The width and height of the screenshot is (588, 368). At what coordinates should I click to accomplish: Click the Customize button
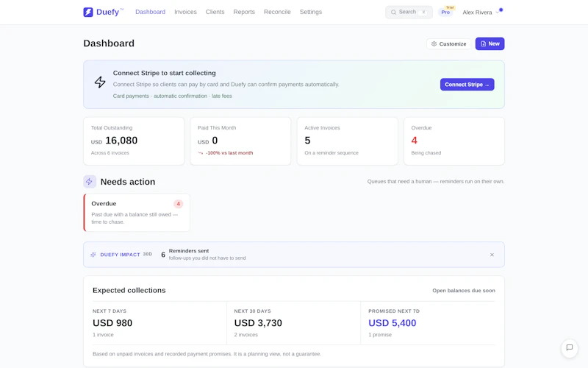point(448,44)
